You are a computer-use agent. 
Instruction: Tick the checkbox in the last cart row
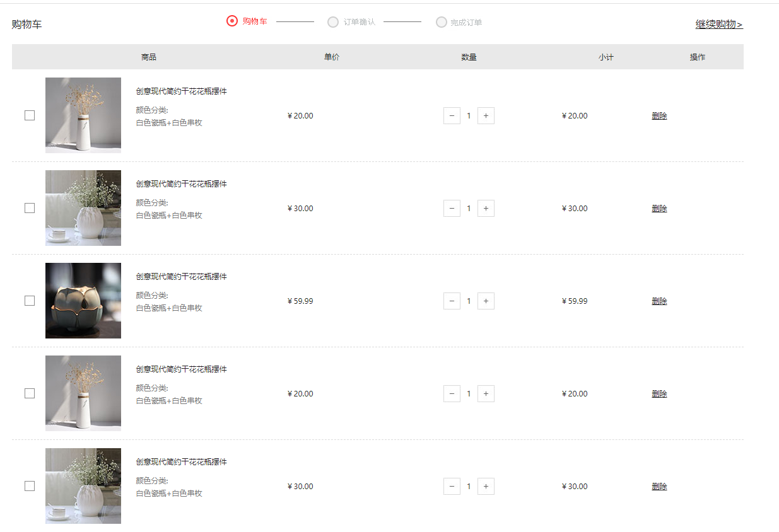click(x=30, y=486)
